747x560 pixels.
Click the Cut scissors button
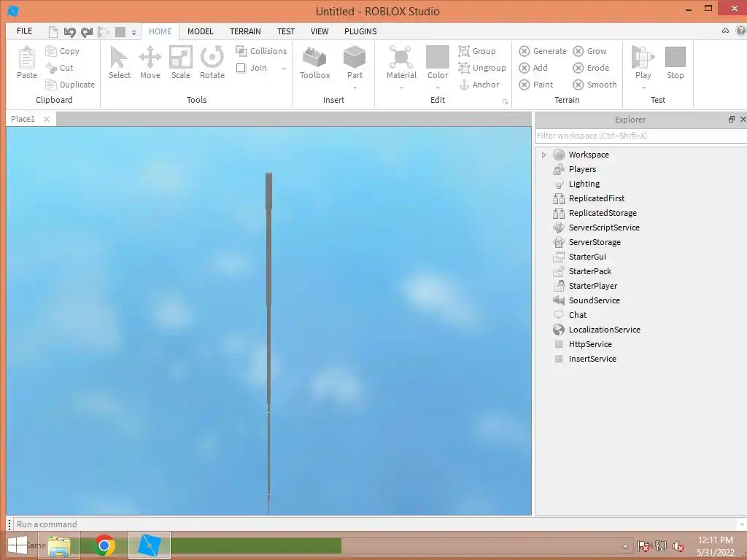click(60, 68)
